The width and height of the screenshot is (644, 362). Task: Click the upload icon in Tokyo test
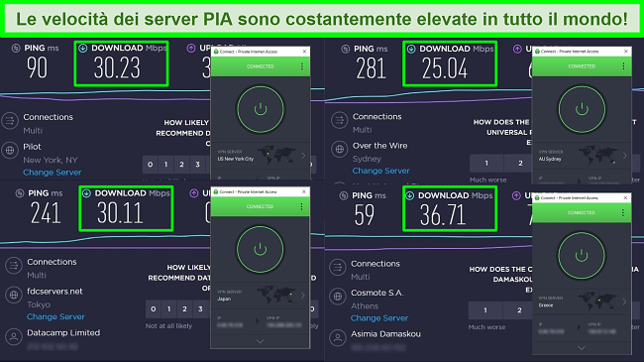[x=194, y=193]
